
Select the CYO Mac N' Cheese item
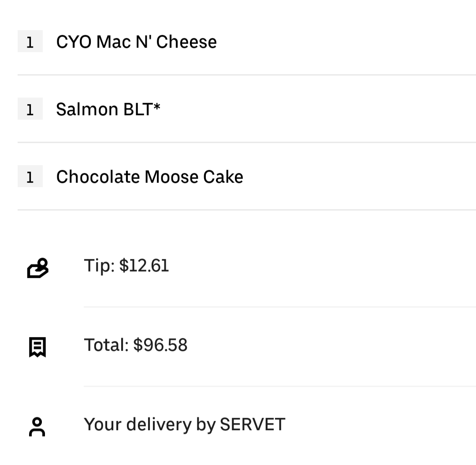tap(136, 42)
